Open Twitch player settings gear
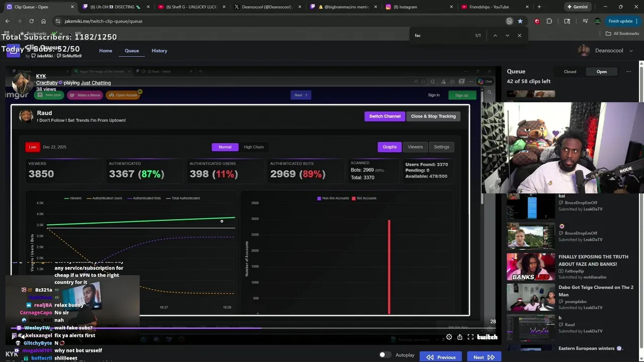 pyautogui.click(x=449, y=337)
